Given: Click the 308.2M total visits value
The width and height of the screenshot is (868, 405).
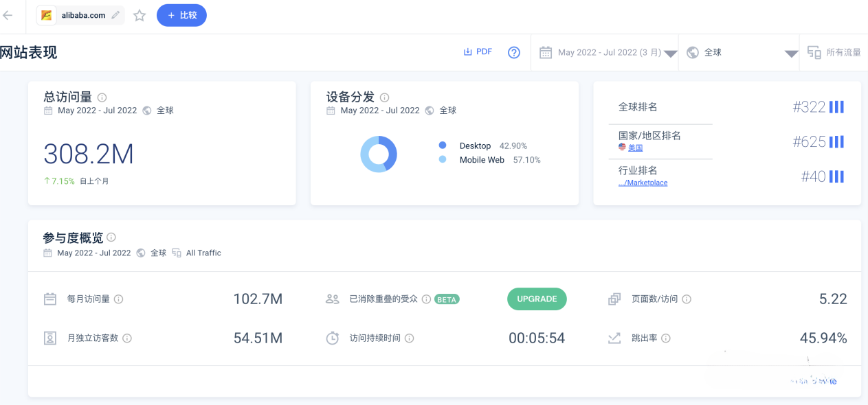Looking at the screenshot, I should [x=89, y=154].
